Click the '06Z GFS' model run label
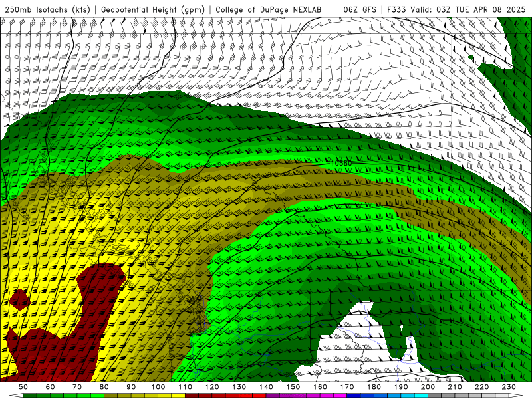Viewport: 532px width, 399px height. pos(360,10)
